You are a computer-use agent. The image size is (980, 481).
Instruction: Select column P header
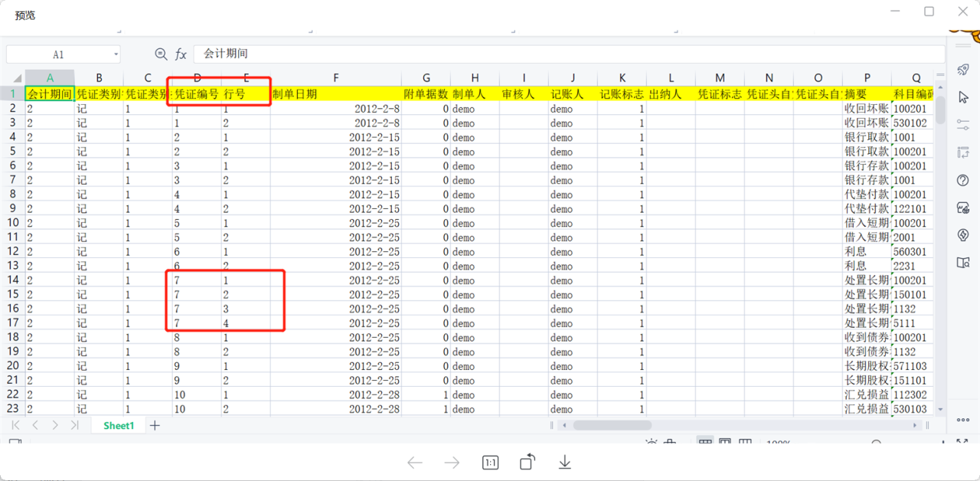point(867,77)
